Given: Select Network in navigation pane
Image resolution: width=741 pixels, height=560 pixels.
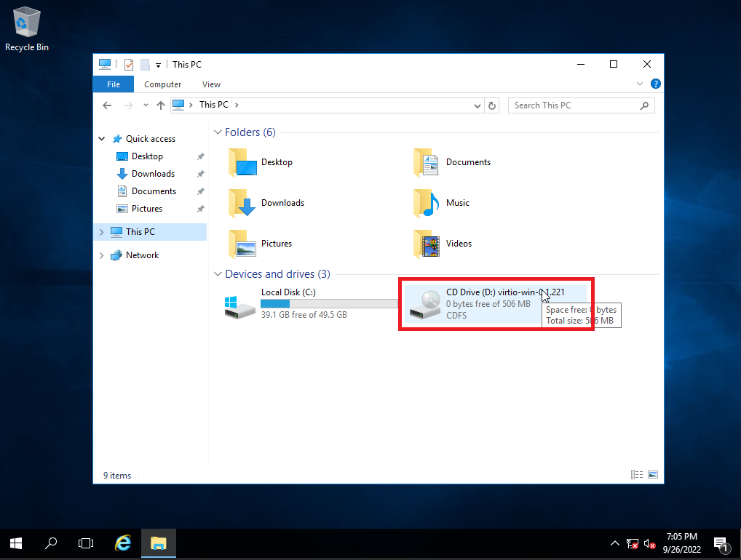Looking at the screenshot, I should click(142, 255).
